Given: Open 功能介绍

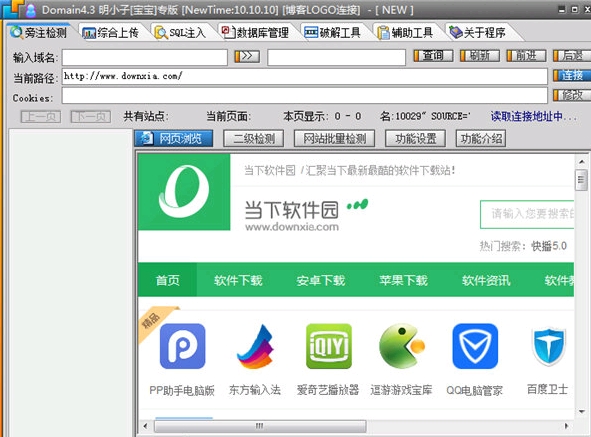Looking at the screenshot, I should point(481,138).
